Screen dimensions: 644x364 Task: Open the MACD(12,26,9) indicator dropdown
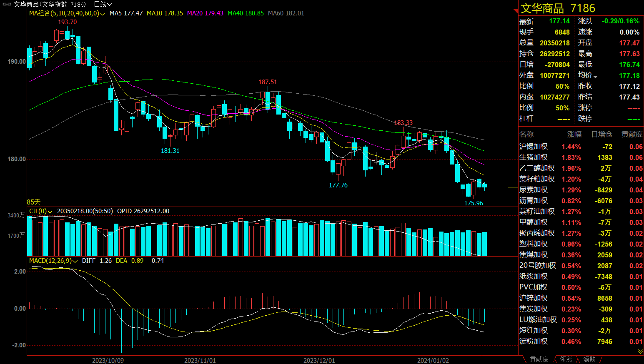(x=53, y=261)
